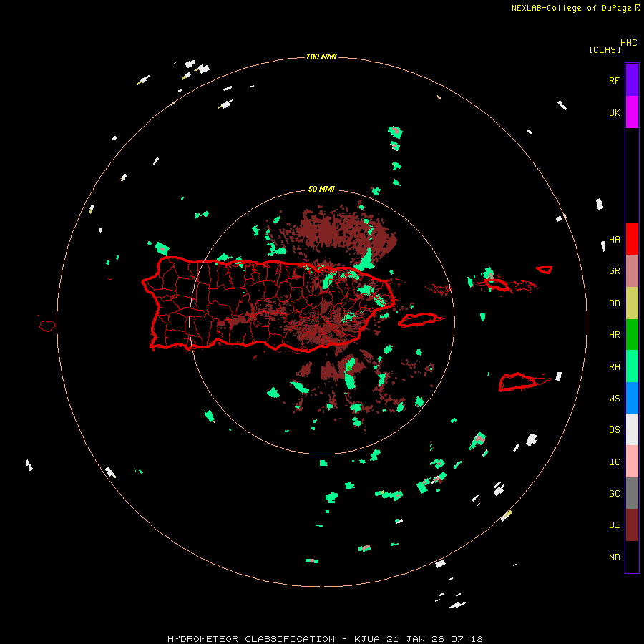
Task: Click the 'GR' legend label
Action: 614,271
